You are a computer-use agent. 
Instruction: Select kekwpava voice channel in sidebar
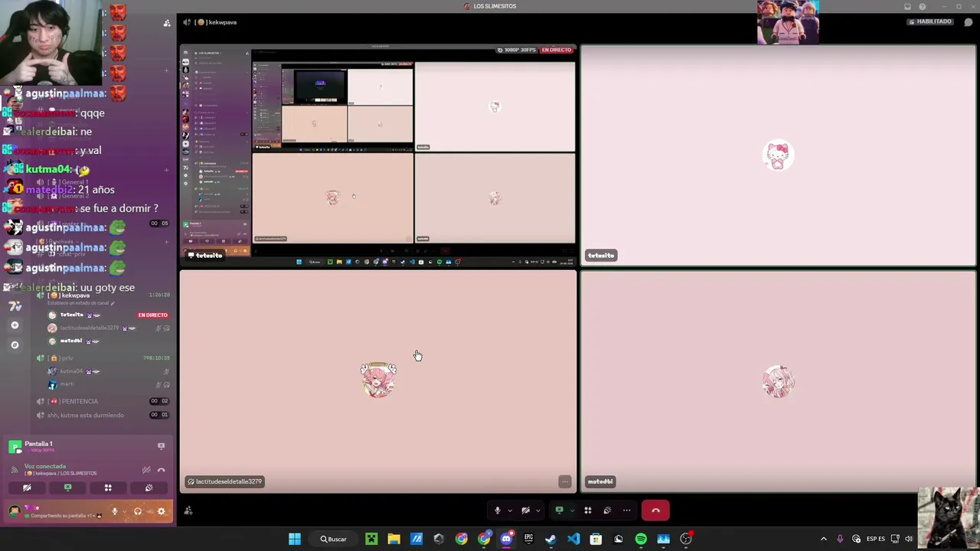(x=103, y=295)
